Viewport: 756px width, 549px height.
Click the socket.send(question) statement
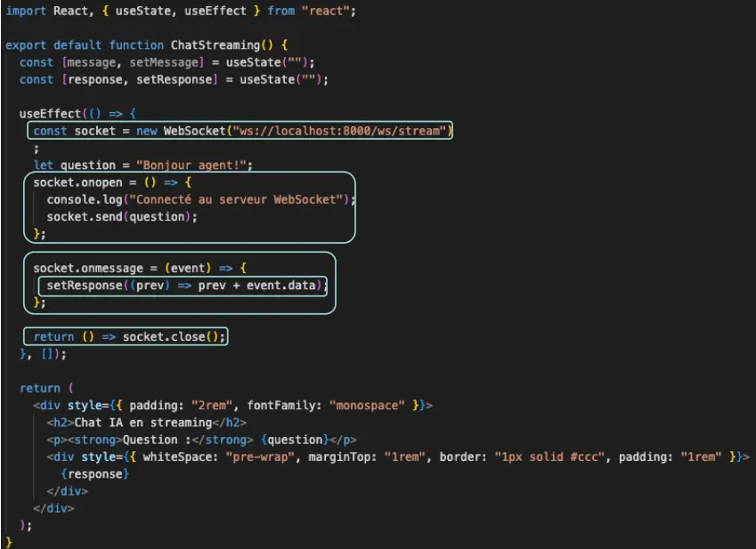coord(122,216)
